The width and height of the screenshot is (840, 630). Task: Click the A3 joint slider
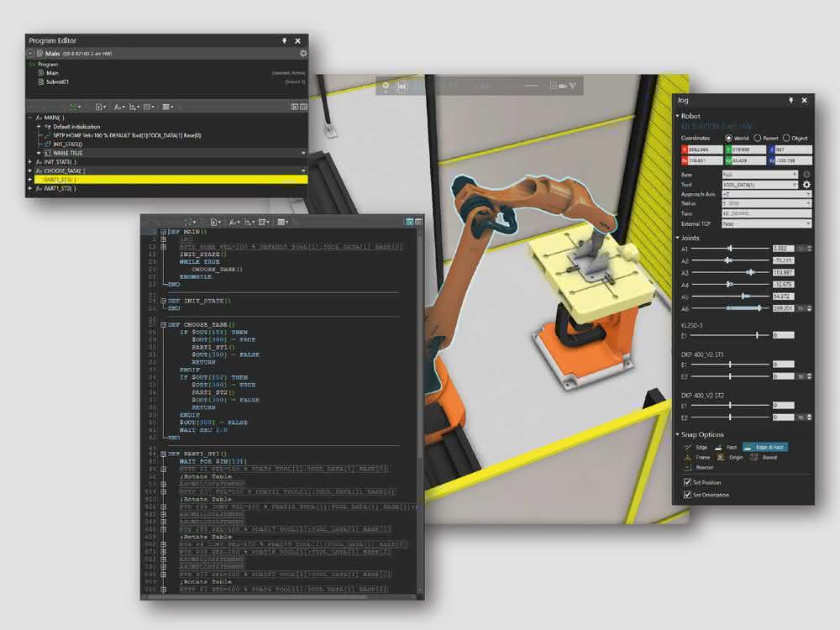[731, 273]
